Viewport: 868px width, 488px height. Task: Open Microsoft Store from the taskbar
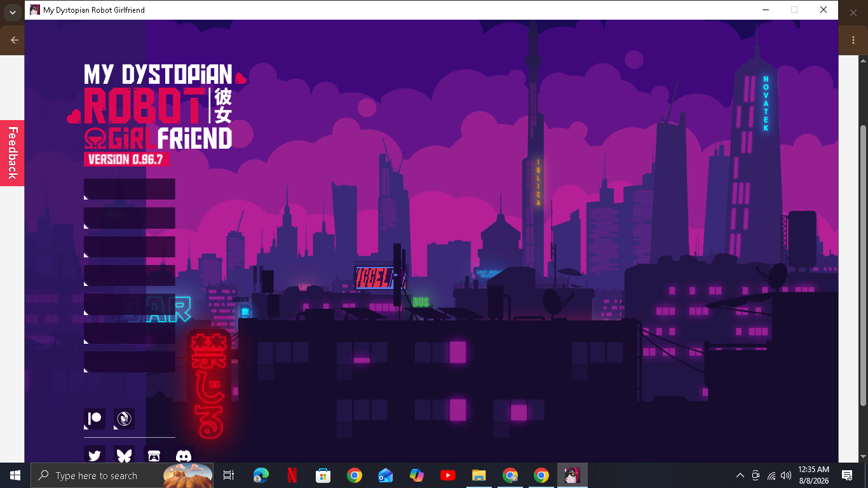pyautogui.click(x=323, y=475)
